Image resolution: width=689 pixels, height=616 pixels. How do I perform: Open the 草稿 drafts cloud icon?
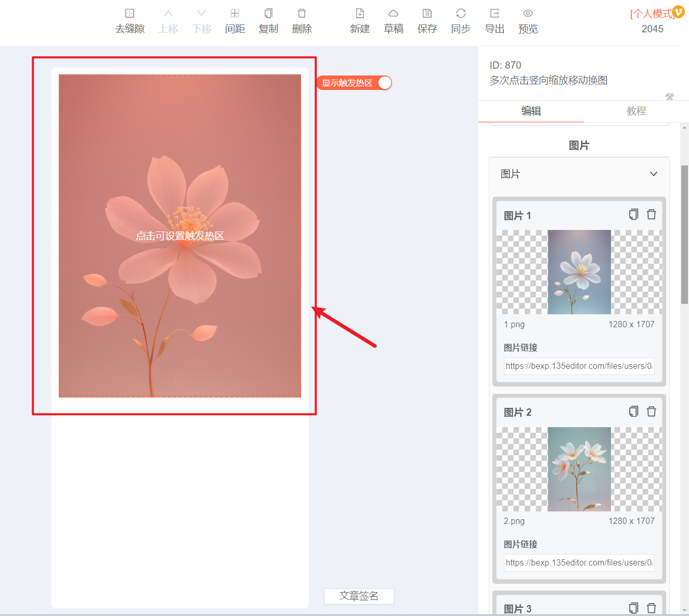pos(394,21)
